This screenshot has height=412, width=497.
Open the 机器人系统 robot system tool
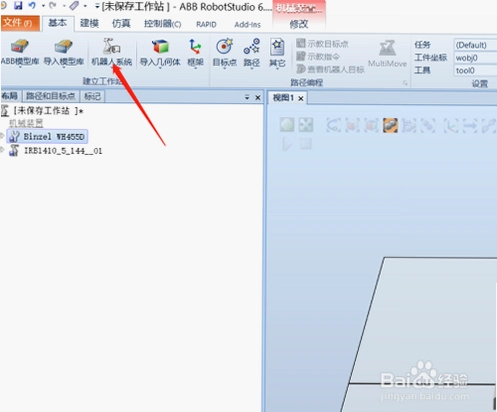pos(112,52)
